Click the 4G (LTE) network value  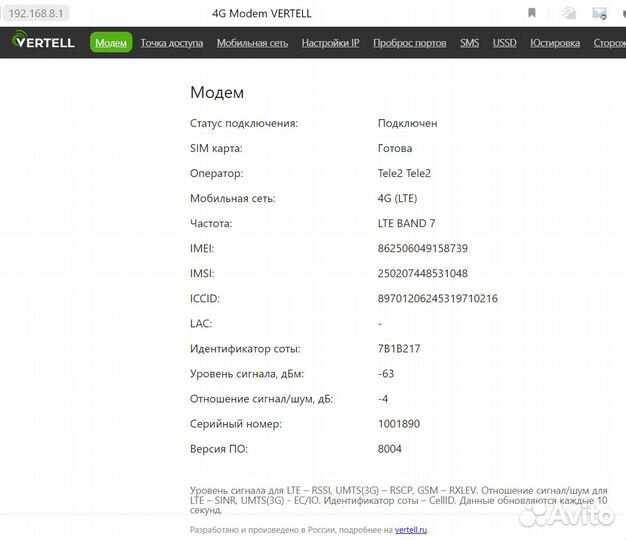click(397, 198)
